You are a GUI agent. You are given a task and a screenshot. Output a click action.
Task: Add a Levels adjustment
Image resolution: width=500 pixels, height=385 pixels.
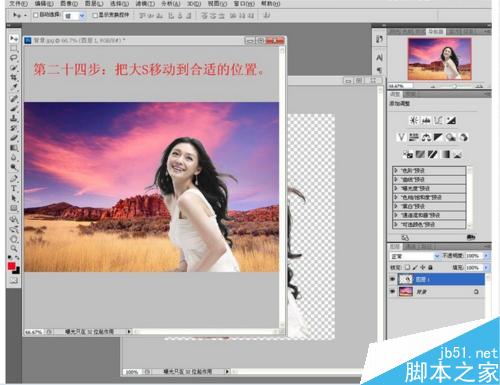click(x=426, y=120)
